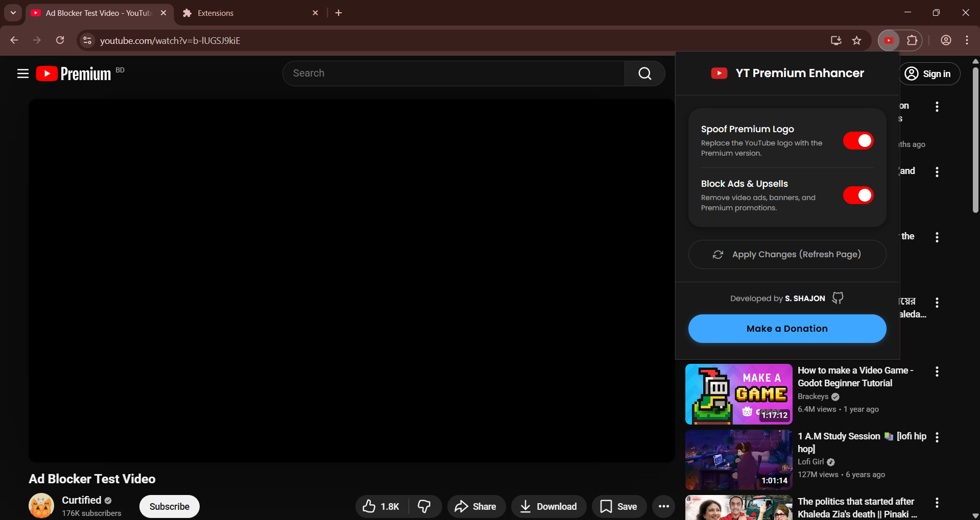This screenshot has height=520, width=980.
Task: Click the site information icon in address bar
Action: click(87, 40)
